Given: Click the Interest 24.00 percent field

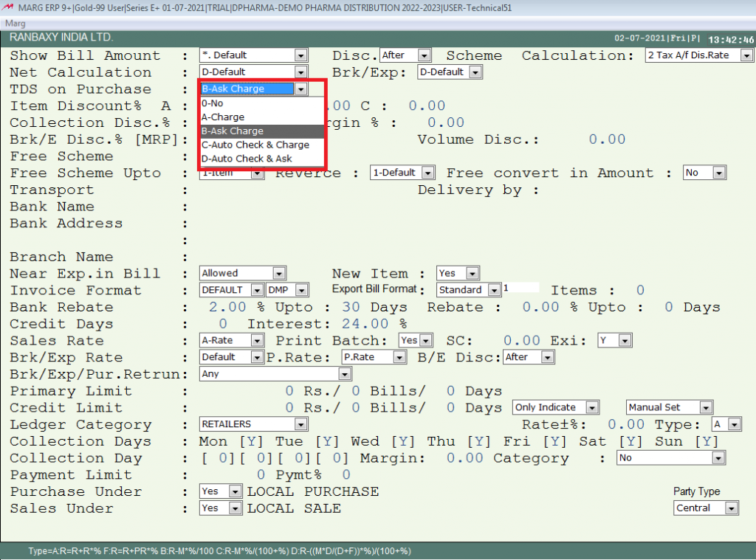Looking at the screenshot, I should click(x=365, y=325).
